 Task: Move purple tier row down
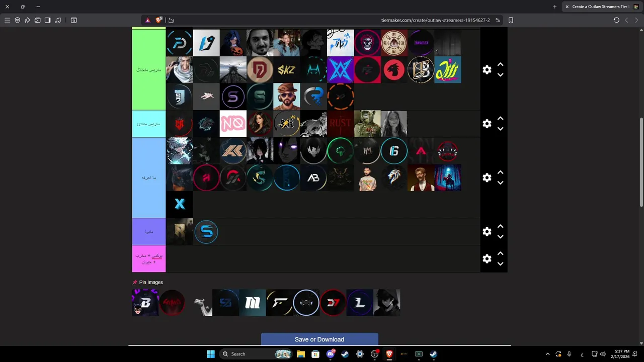(500, 237)
